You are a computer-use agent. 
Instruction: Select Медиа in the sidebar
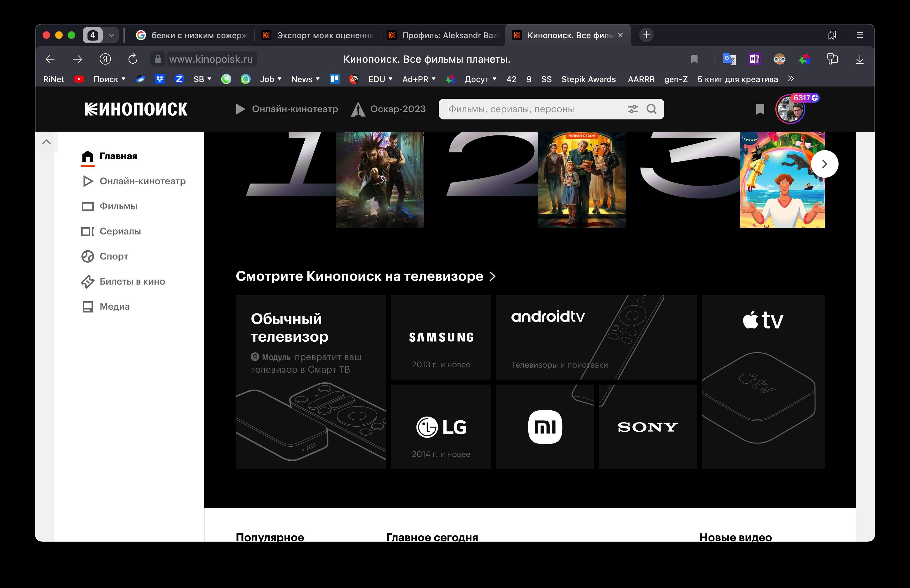click(x=106, y=307)
